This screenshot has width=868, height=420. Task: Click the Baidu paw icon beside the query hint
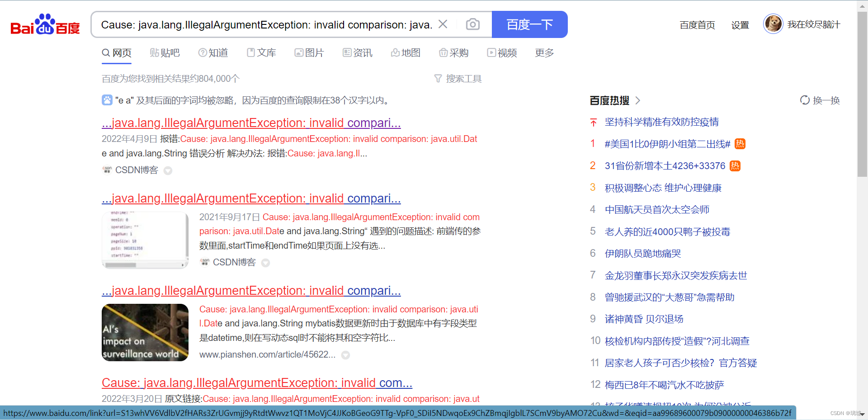pyautogui.click(x=107, y=100)
